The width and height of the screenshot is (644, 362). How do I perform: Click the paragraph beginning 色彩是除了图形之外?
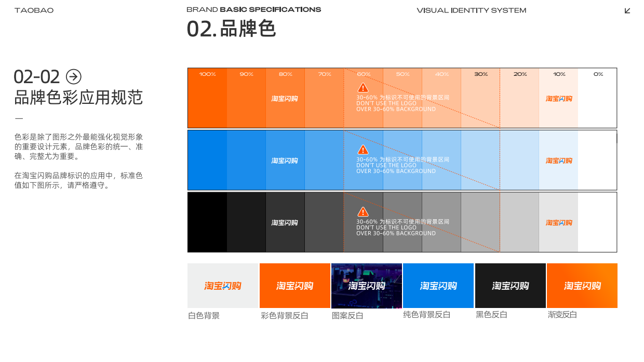(79, 146)
